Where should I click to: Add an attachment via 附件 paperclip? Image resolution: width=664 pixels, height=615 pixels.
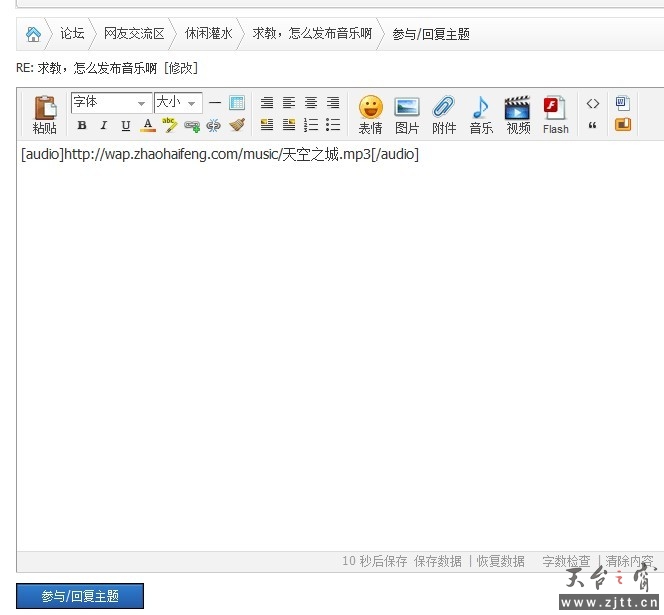tap(444, 113)
